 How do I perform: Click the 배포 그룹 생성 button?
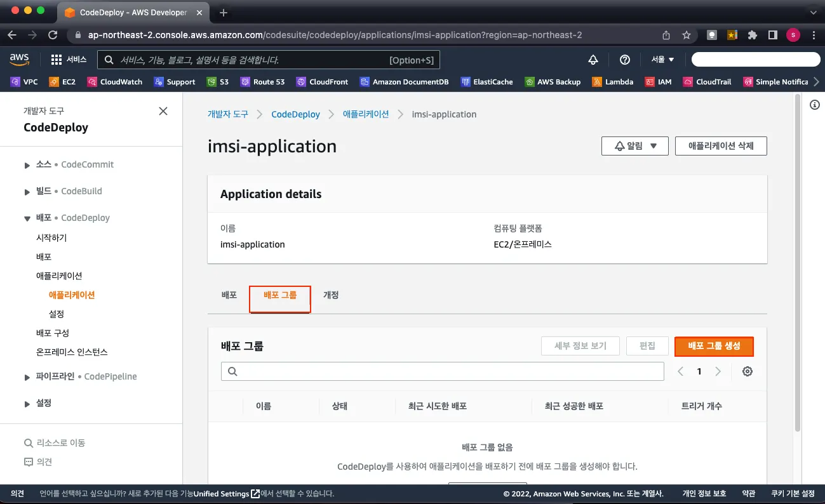tap(714, 346)
